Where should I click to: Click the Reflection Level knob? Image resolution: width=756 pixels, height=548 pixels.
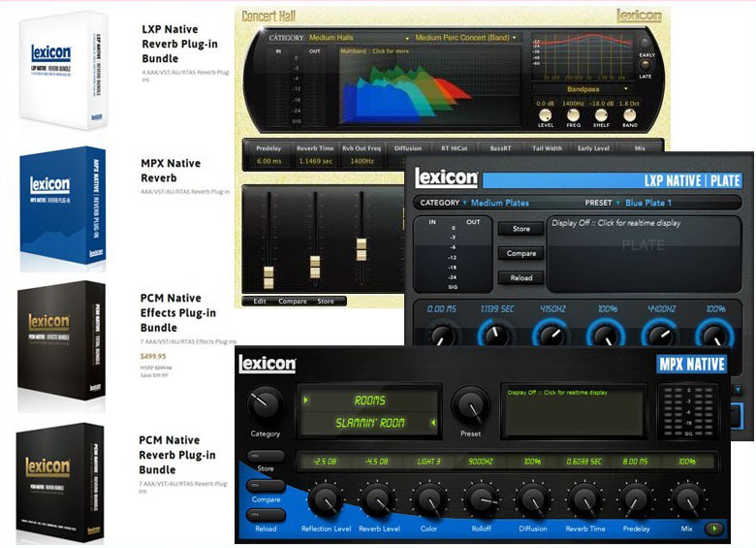coord(327,501)
